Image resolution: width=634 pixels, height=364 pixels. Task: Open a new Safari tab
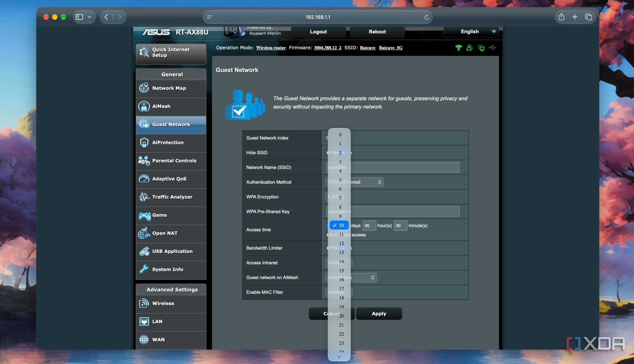[x=575, y=17]
